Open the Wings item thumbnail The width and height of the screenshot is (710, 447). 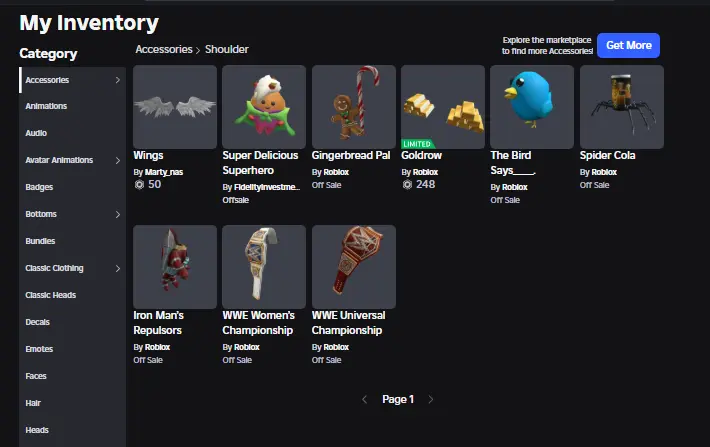[x=175, y=107]
